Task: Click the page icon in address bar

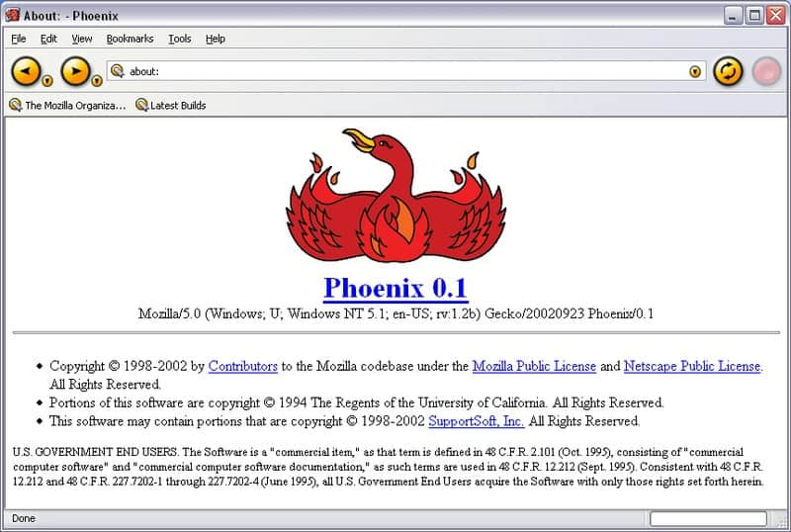Action: coord(118,71)
